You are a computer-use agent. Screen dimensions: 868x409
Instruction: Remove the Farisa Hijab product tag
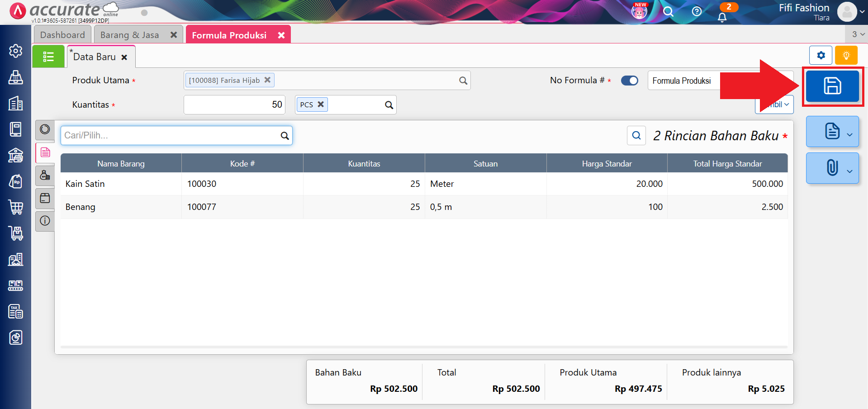tap(267, 80)
